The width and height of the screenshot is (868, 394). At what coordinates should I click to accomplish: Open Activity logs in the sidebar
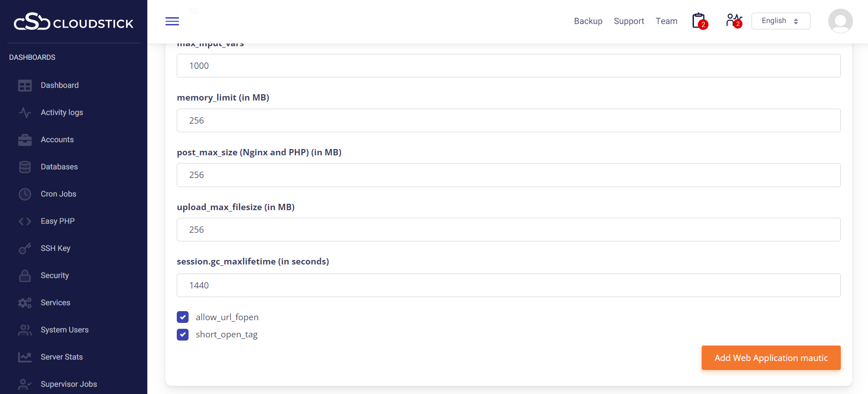click(x=62, y=112)
